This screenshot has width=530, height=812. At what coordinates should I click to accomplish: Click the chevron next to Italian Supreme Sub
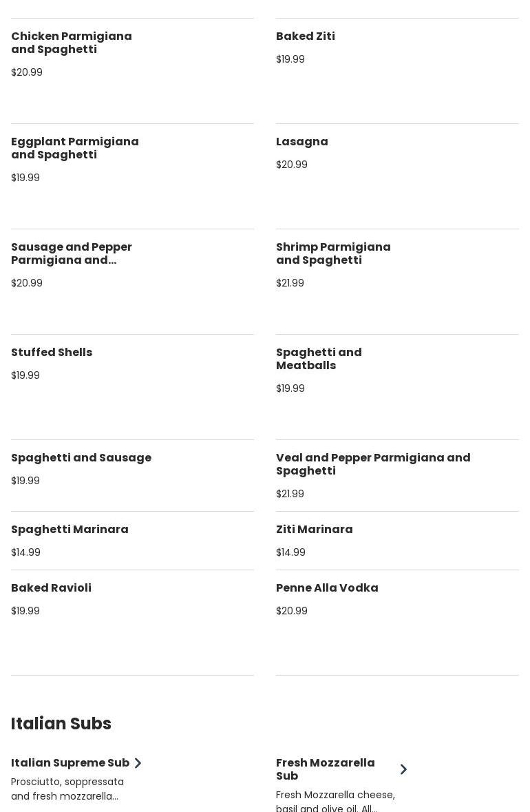click(138, 763)
